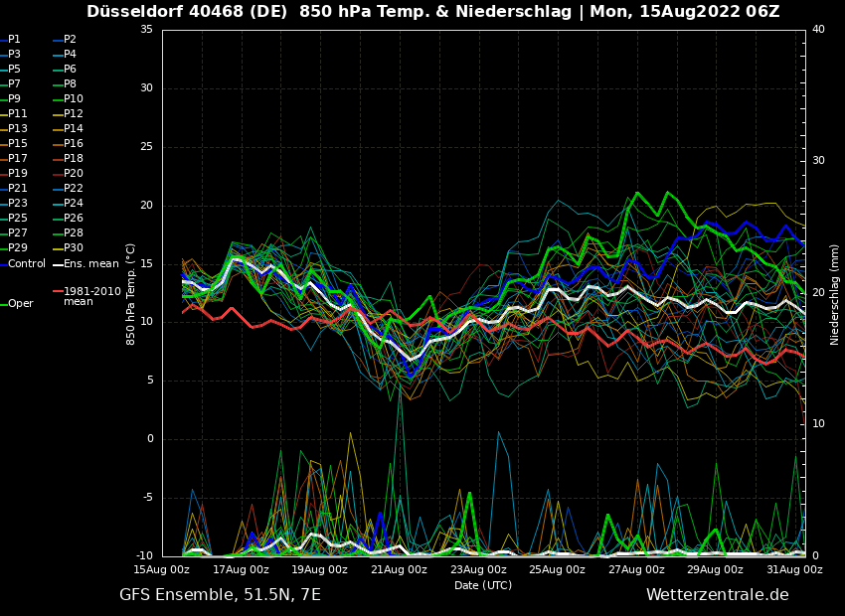
Task: Select the 21Aug 00z date tick label
Action: pyautogui.click(x=399, y=570)
